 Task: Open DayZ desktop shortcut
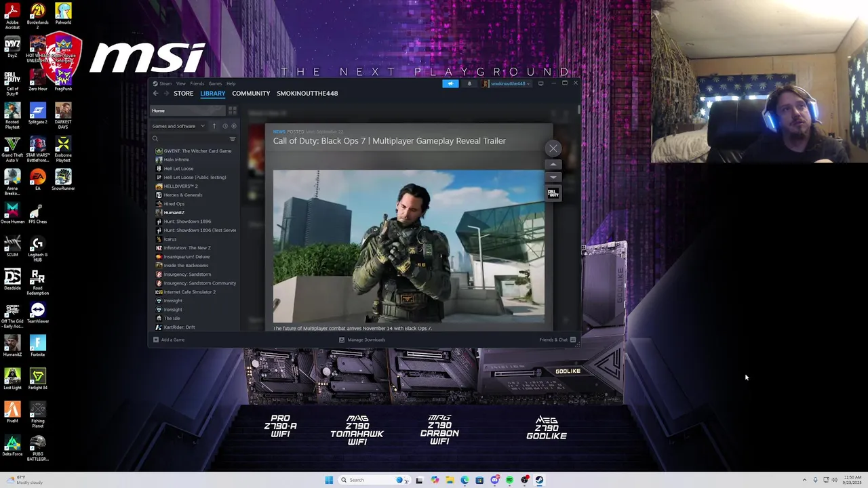tap(12, 48)
